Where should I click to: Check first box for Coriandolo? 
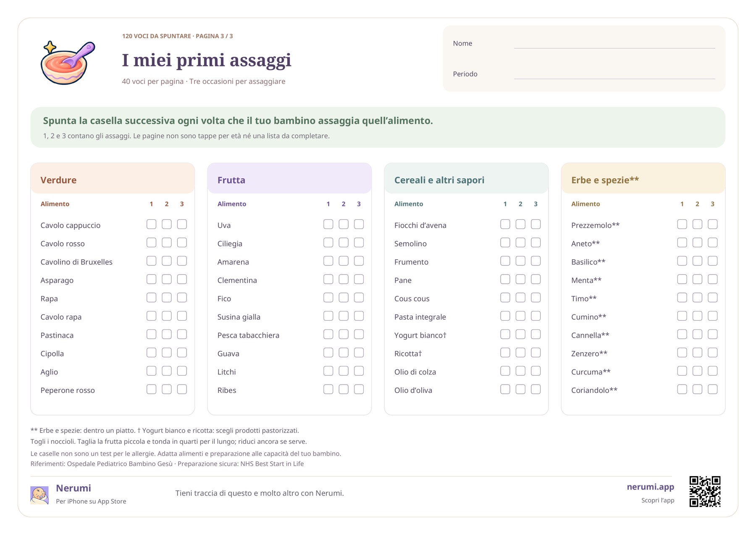coord(682,389)
